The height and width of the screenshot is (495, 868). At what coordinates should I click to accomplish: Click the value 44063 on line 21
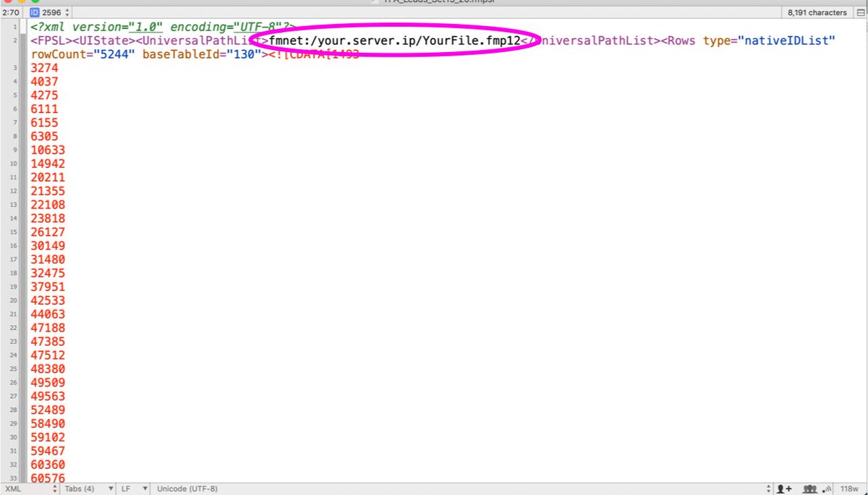point(48,314)
